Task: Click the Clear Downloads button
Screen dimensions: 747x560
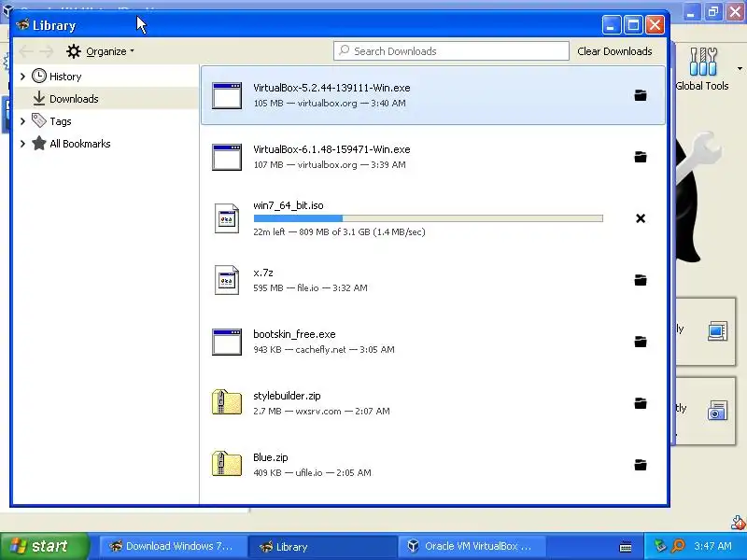Action: tap(614, 51)
